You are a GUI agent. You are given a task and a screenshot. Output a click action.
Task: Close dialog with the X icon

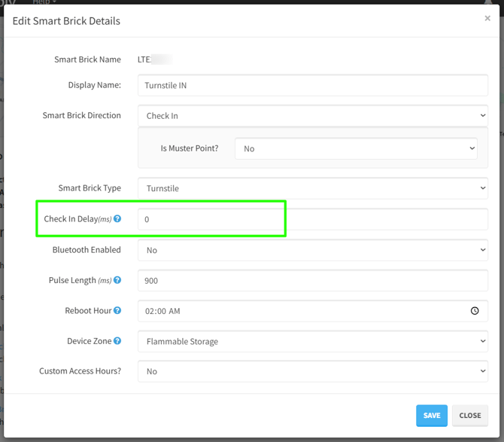click(487, 19)
